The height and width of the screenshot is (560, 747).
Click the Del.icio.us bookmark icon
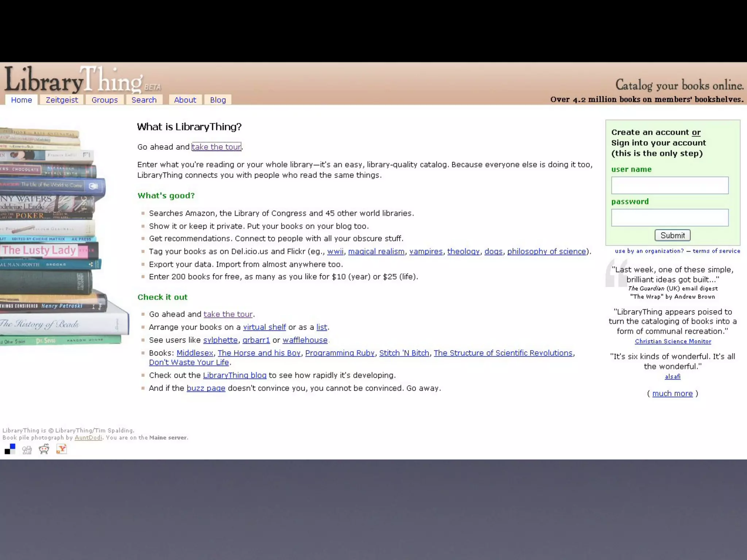click(x=10, y=449)
